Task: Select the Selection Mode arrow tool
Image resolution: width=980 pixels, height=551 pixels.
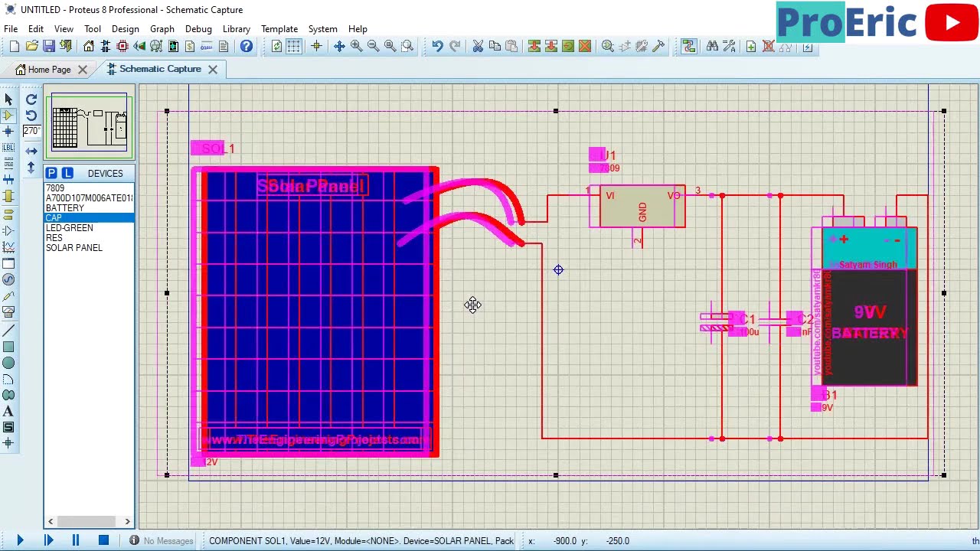Action: (x=8, y=99)
